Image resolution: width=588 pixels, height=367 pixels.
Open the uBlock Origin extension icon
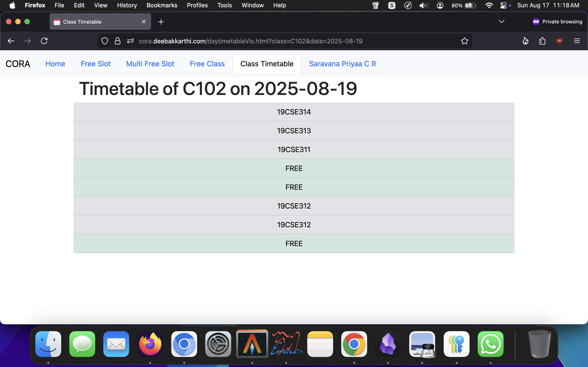point(559,41)
